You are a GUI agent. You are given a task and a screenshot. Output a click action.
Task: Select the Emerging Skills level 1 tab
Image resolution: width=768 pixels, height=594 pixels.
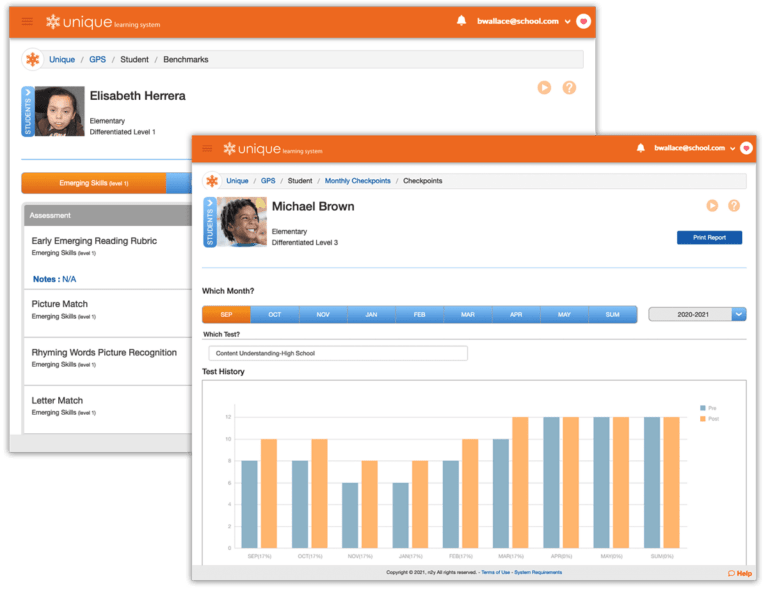click(93, 184)
